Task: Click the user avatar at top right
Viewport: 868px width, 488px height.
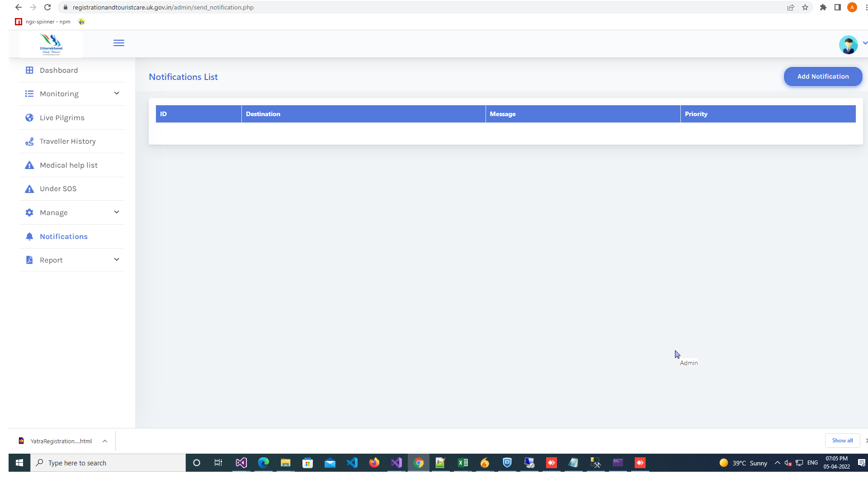Action: coord(848,45)
